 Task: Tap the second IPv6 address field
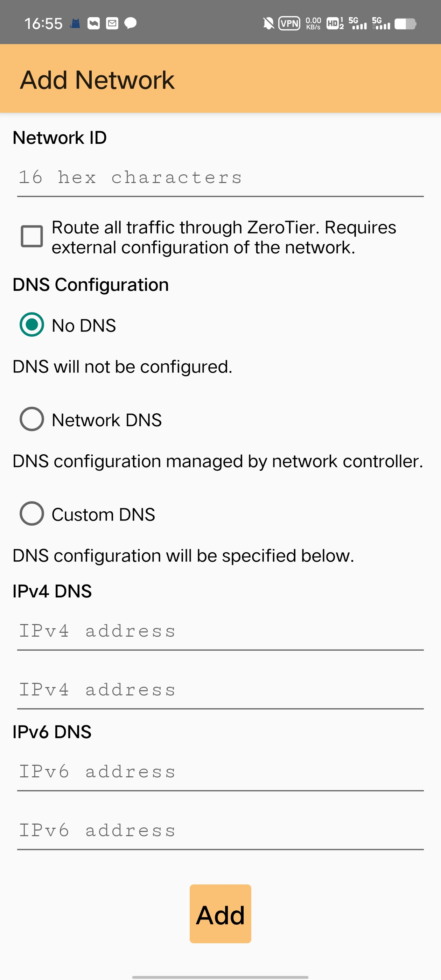tap(220, 831)
